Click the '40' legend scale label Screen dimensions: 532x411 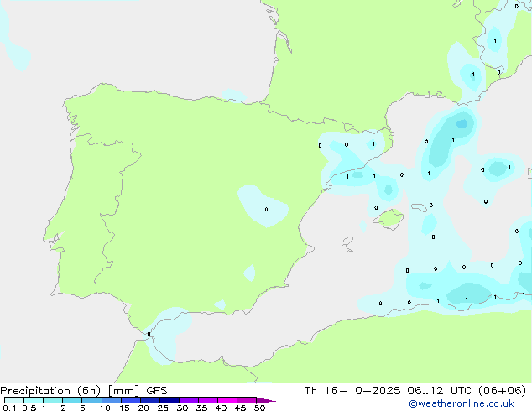221,408
